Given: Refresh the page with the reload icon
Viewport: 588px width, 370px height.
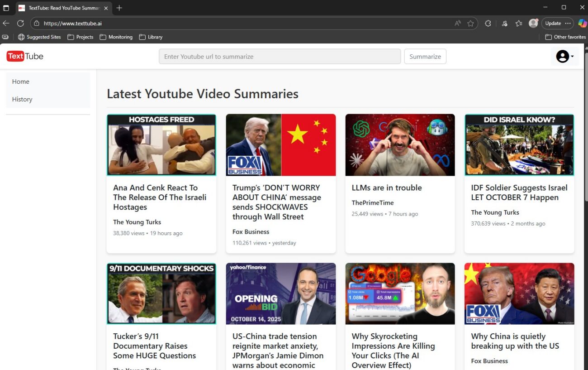Looking at the screenshot, I should tap(20, 23).
